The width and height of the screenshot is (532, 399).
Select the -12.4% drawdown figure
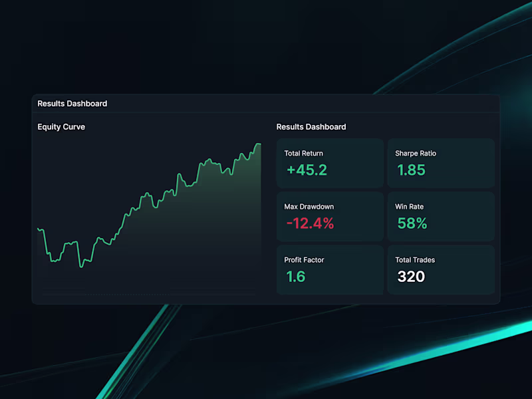(310, 223)
